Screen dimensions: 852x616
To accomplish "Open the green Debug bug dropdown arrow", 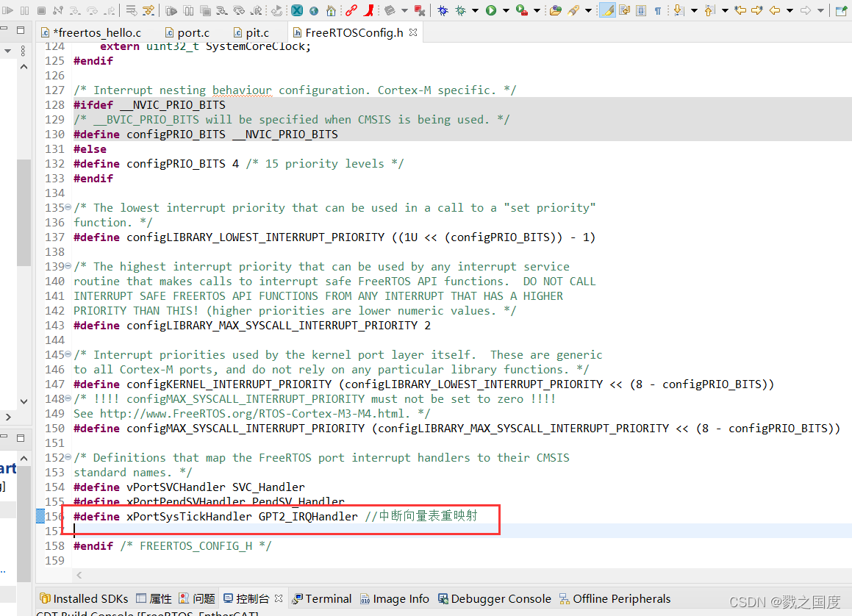I will 475,10.
